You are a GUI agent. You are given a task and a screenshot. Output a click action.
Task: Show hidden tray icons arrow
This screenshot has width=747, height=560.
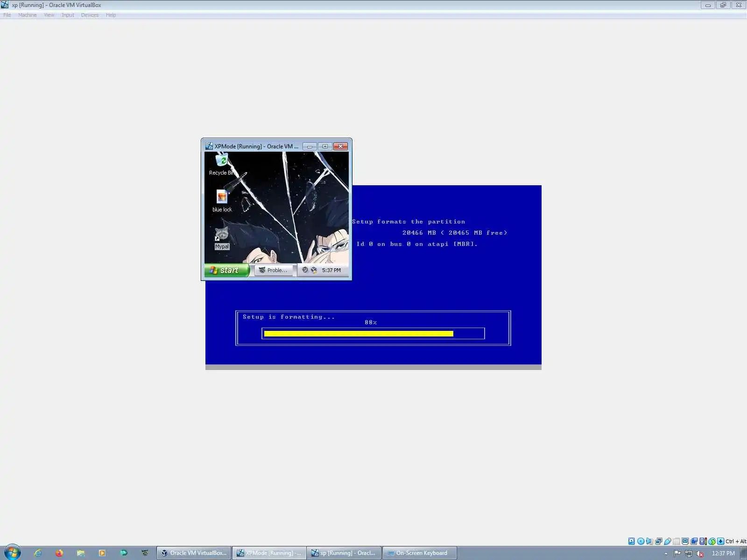pyautogui.click(x=666, y=553)
